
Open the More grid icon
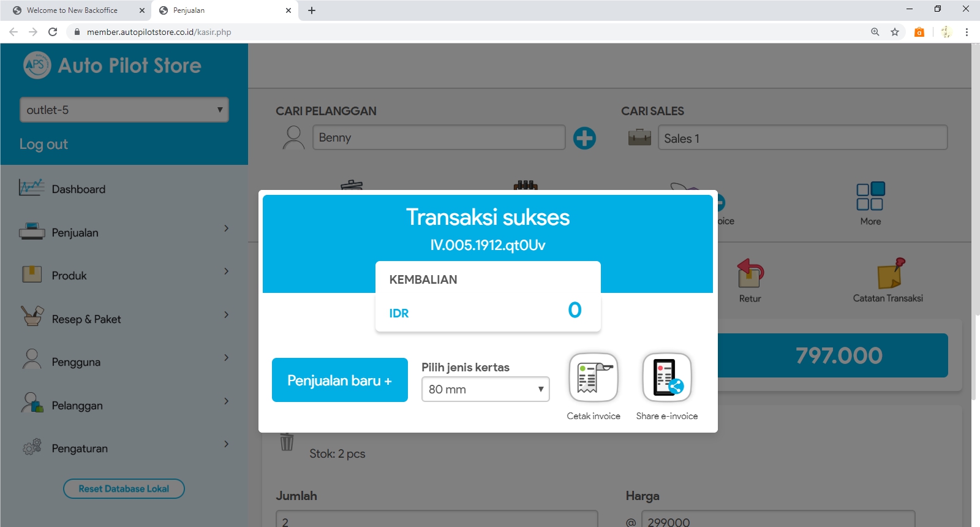click(870, 197)
